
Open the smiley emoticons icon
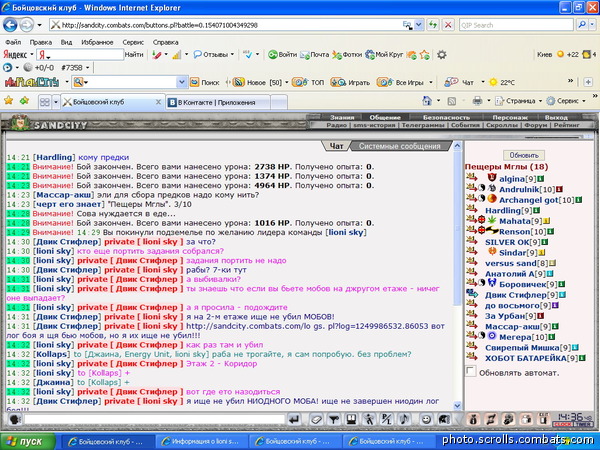click(x=426, y=420)
